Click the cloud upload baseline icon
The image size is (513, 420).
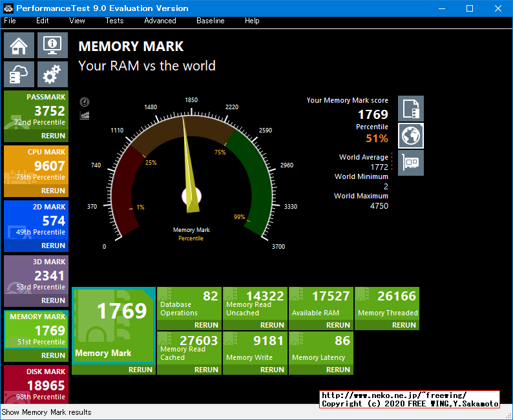click(19, 74)
